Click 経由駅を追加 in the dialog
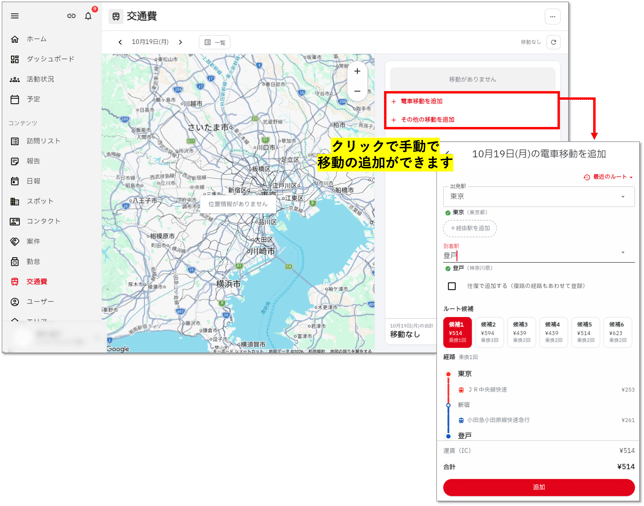 coord(470,228)
